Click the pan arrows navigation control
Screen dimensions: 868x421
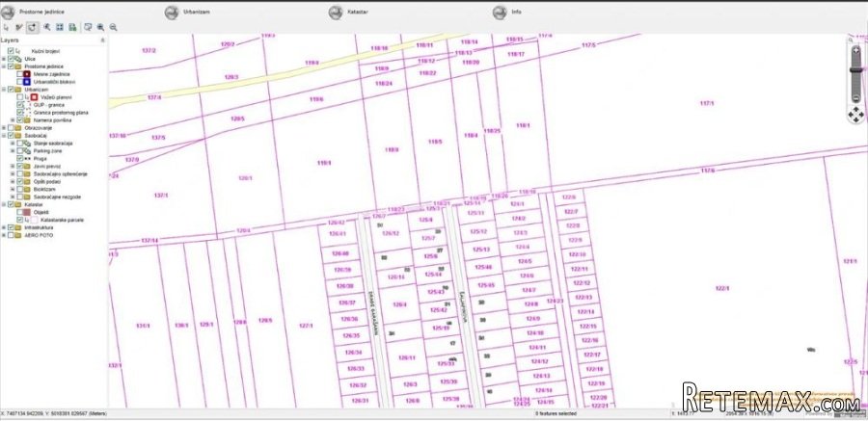855,115
